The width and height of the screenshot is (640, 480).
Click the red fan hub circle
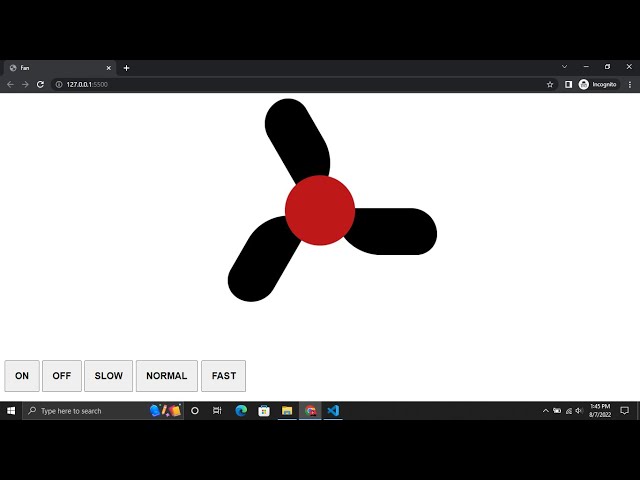[x=320, y=210]
